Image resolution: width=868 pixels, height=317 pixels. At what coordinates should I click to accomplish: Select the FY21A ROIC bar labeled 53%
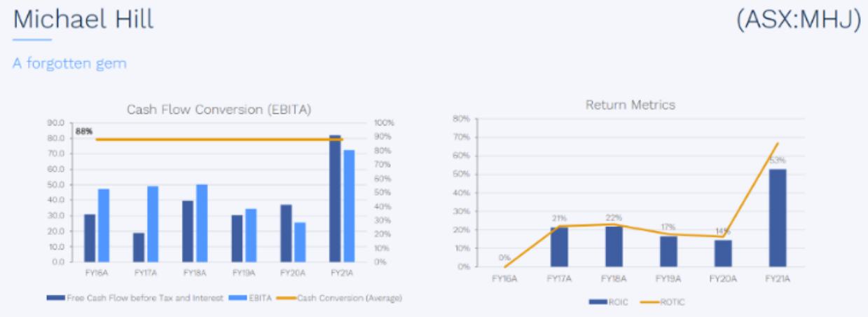[x=777, y=217]
